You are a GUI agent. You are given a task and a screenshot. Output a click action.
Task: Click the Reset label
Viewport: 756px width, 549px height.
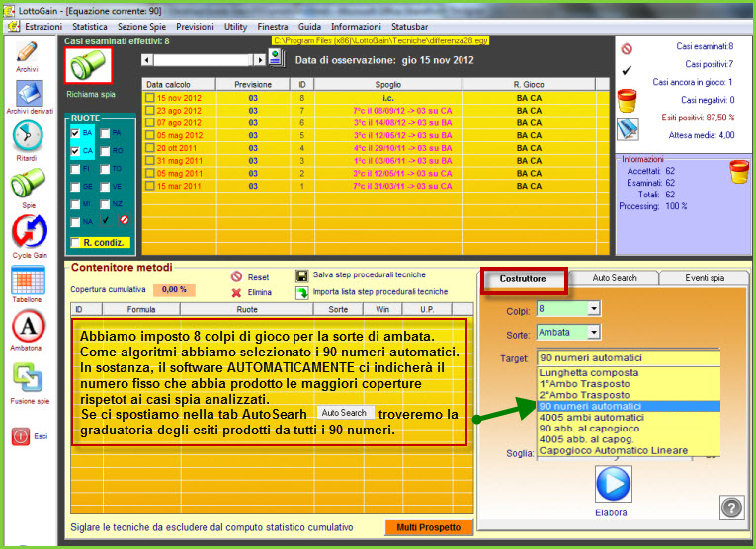point(258,277)
